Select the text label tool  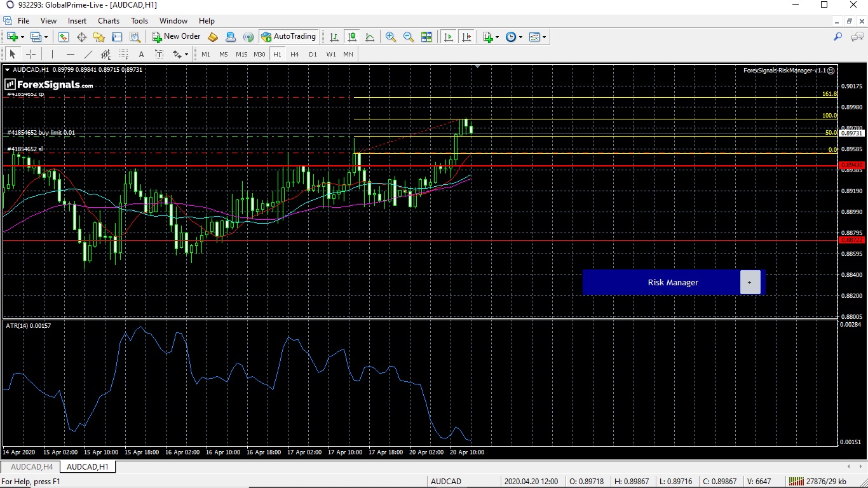tap(159, 54)
